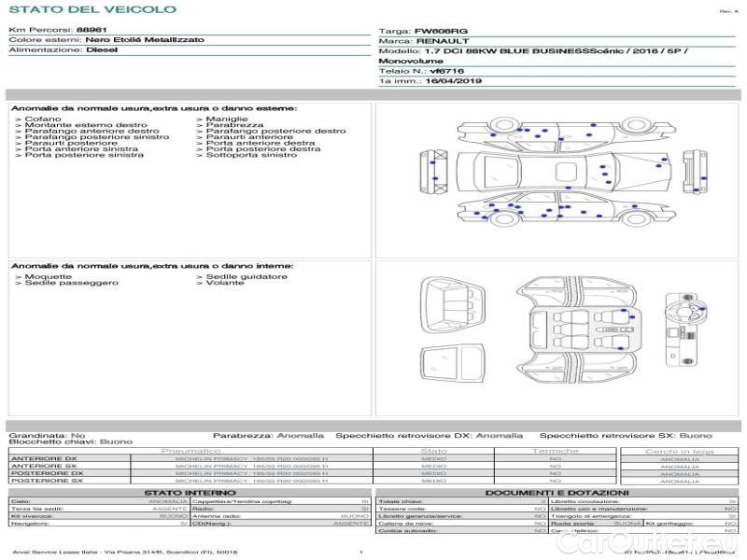Click the ANTERIORE SX tyre row label
Image resolution: width=747 pixels, height=560 pixels.
tap(44, 466)
